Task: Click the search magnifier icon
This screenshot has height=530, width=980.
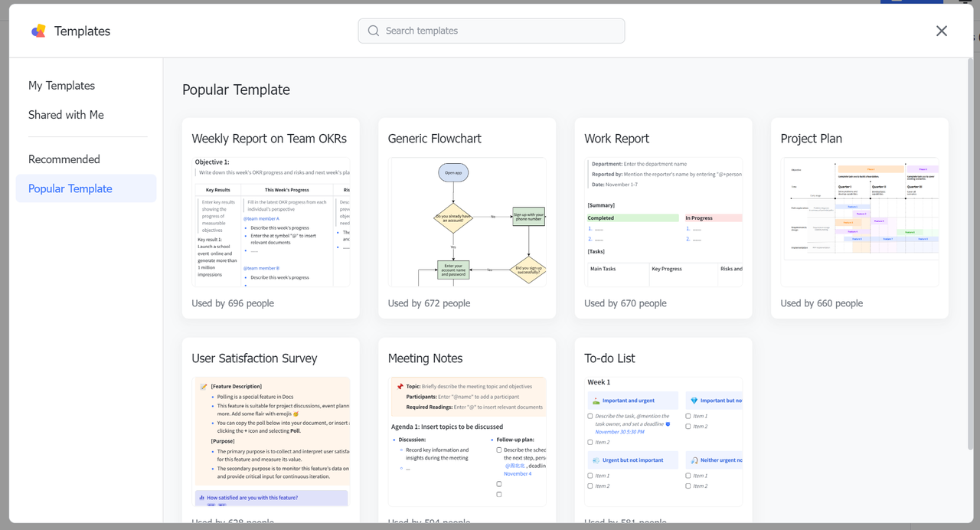Action: tap(374, 31)
